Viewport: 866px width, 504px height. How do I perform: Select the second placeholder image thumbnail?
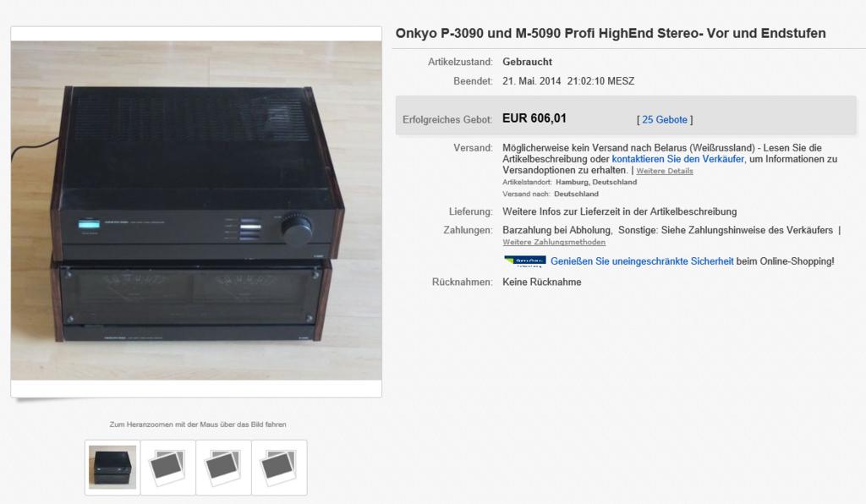(168, 468)
